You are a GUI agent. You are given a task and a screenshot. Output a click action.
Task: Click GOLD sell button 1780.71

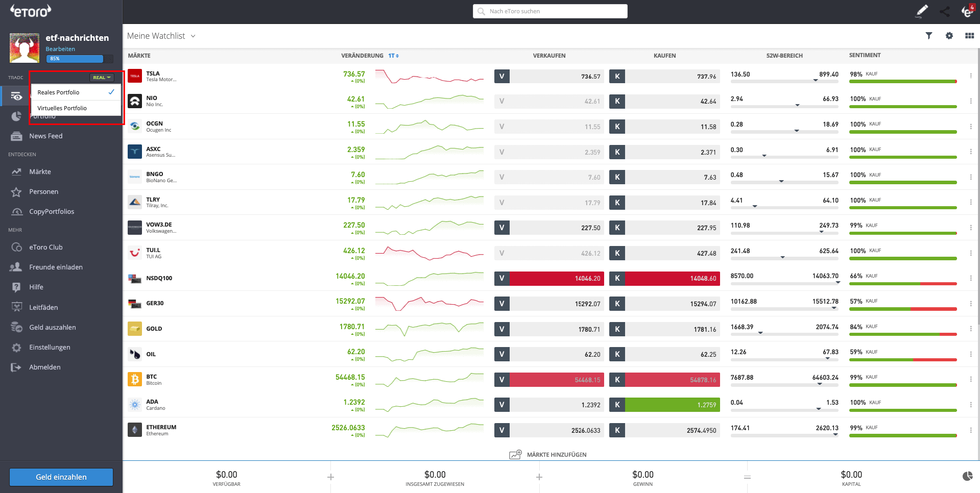click(549, 329)
